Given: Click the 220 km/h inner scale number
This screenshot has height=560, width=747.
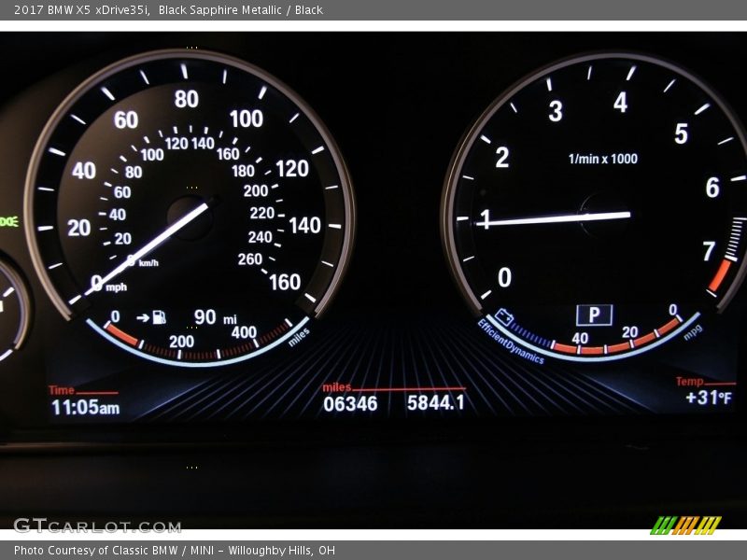Looking at the screenshot, I should click(x=262, y=213).
